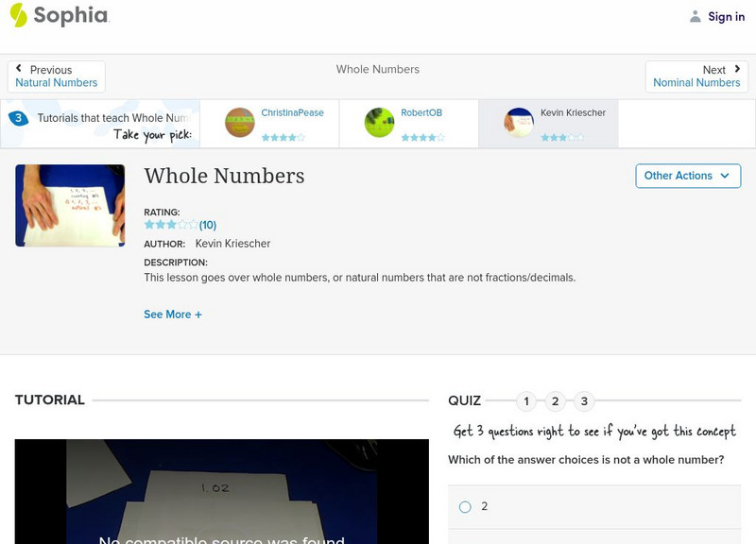The height and width of the screenshot is (544, 756).
Task: Go to Previous lesson Natural Numbers
Action: [x=56, y=81]
